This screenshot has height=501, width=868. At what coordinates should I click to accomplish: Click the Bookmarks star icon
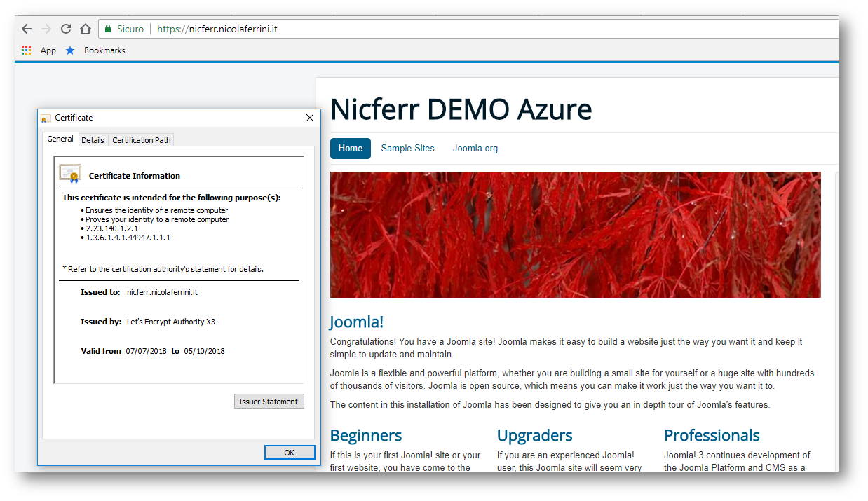coord(70,50)
